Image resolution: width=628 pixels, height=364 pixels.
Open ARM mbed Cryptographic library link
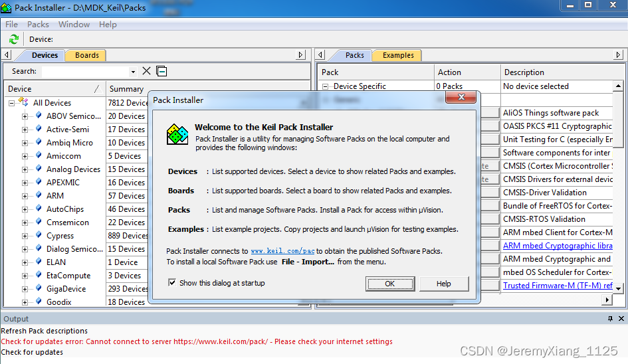point(558,246)
